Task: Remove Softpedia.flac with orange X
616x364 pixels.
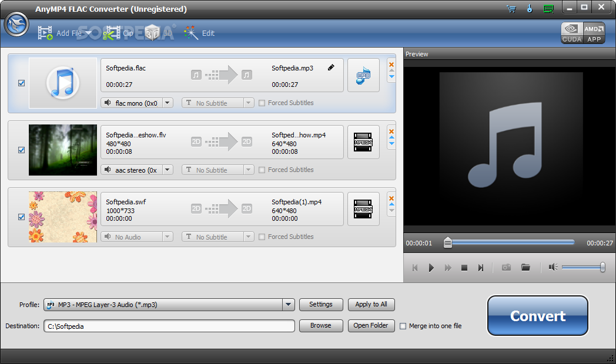Action: coord(391,65)
